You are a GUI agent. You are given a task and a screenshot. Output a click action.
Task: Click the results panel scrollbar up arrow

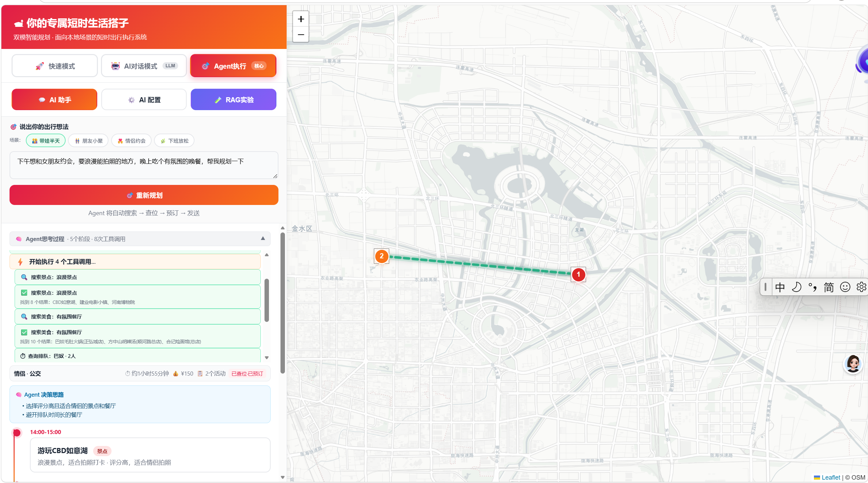coord(282,228)
